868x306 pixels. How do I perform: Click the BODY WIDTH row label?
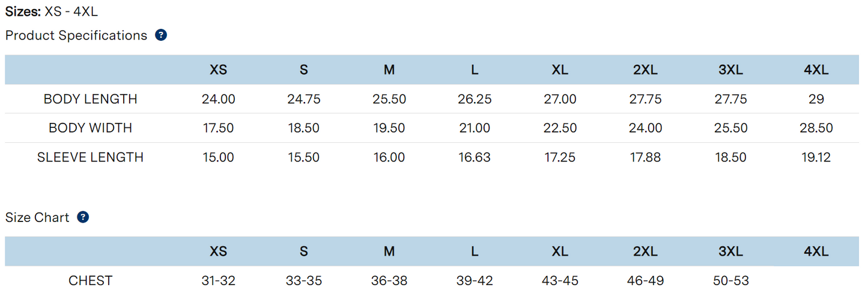[x=91, y=128]
